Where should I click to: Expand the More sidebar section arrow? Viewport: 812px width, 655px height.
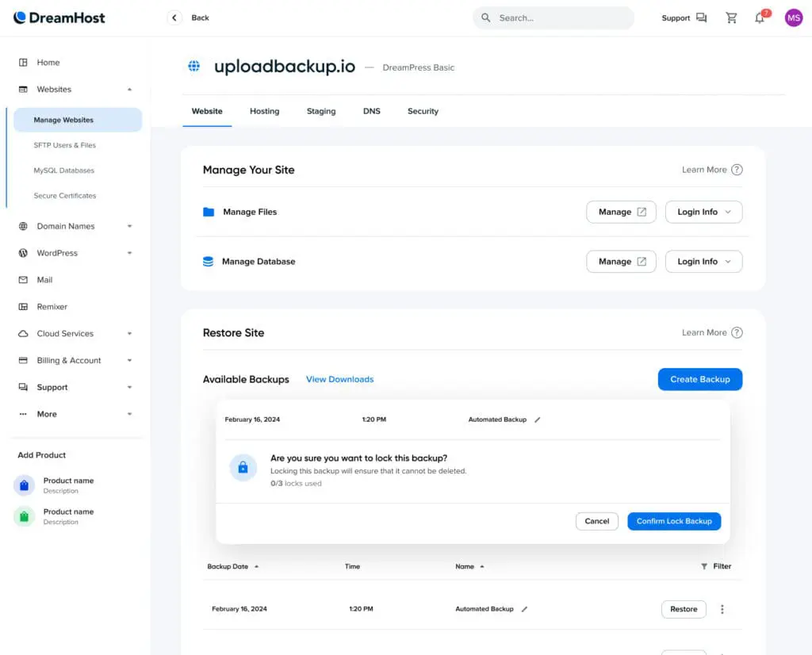129,414
